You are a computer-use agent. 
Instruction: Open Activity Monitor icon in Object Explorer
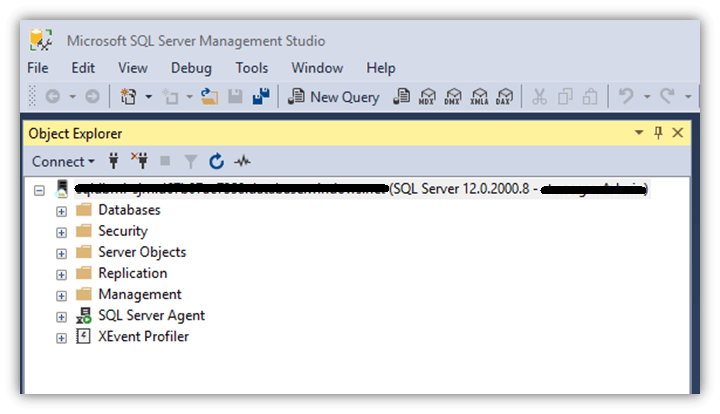coord(242,161)
